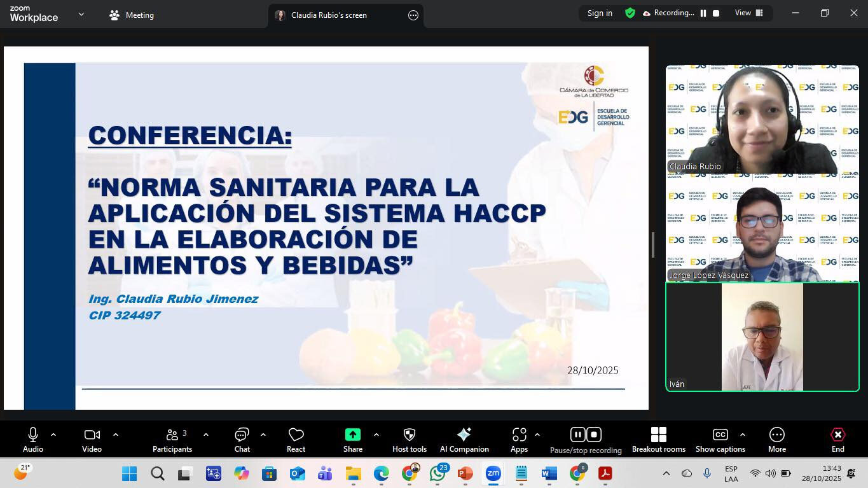Open the React emoji menu
The image size is (868, 488).
(x=296, y=440)
